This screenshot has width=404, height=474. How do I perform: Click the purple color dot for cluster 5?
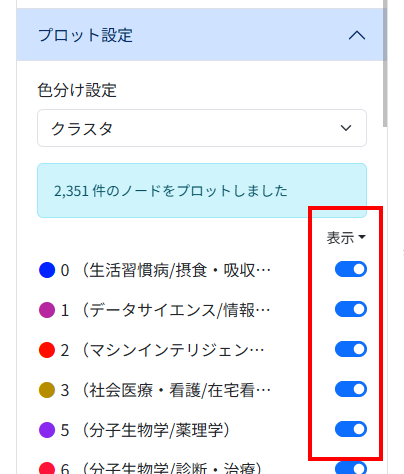(47, 430)
